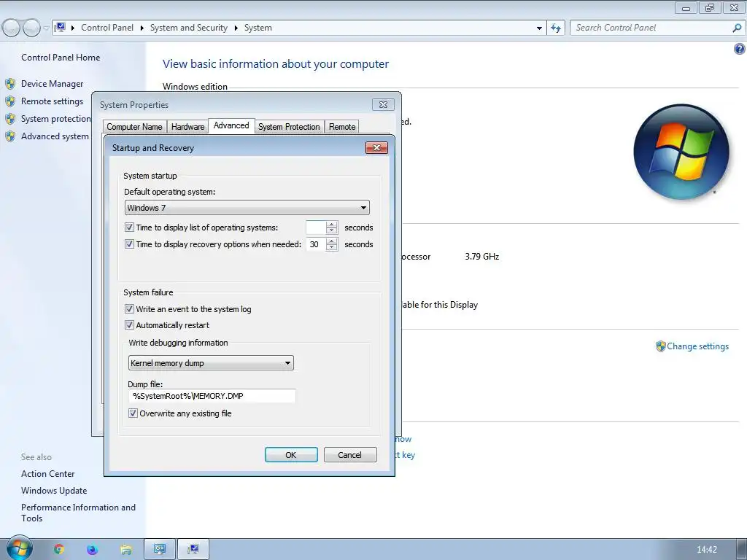Click the shield icon next to Device Manager

coord(10,84)
